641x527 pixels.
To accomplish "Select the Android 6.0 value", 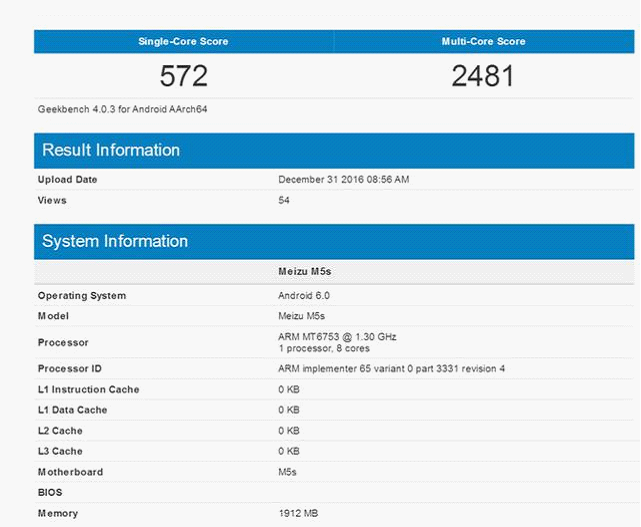I will point(304,296).
